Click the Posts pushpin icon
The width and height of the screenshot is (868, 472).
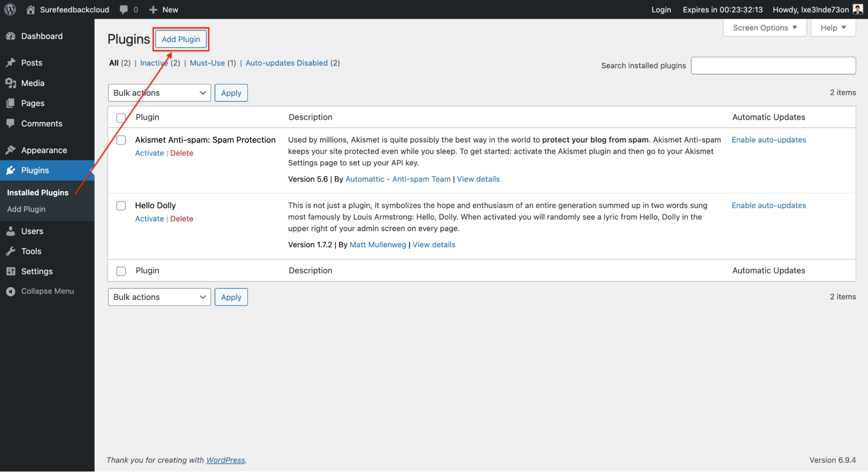click(x=11, y=63)
